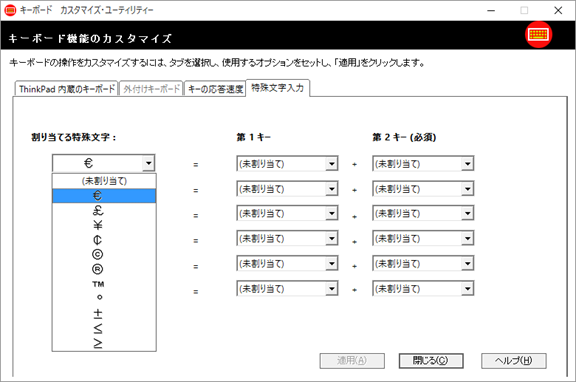Open the first row 第2キー dropdown
Screen dimensions: 576x382
point(467,164)
